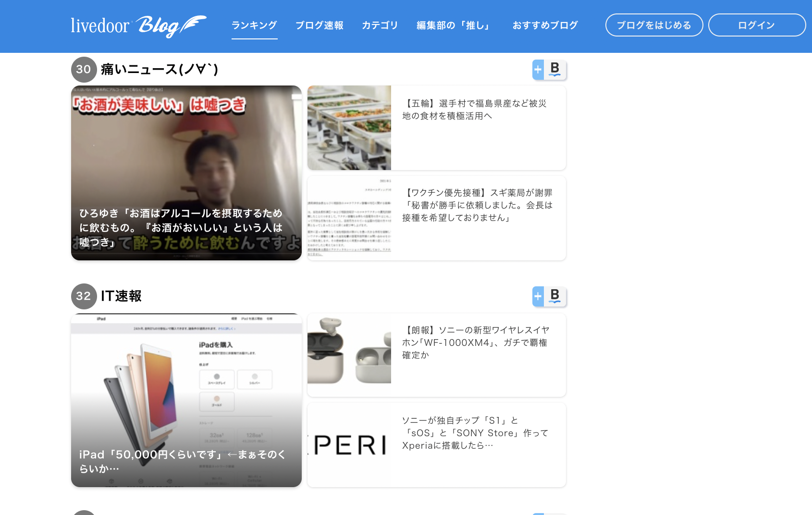Bookmark 痛いニュース with Hatena B icon

coord(555,70)
